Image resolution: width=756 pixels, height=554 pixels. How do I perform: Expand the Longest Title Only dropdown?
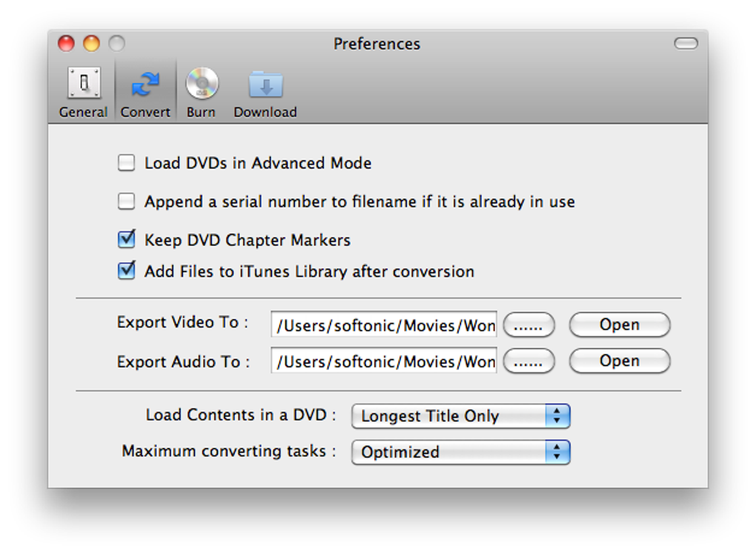click(x=460, y=416)
